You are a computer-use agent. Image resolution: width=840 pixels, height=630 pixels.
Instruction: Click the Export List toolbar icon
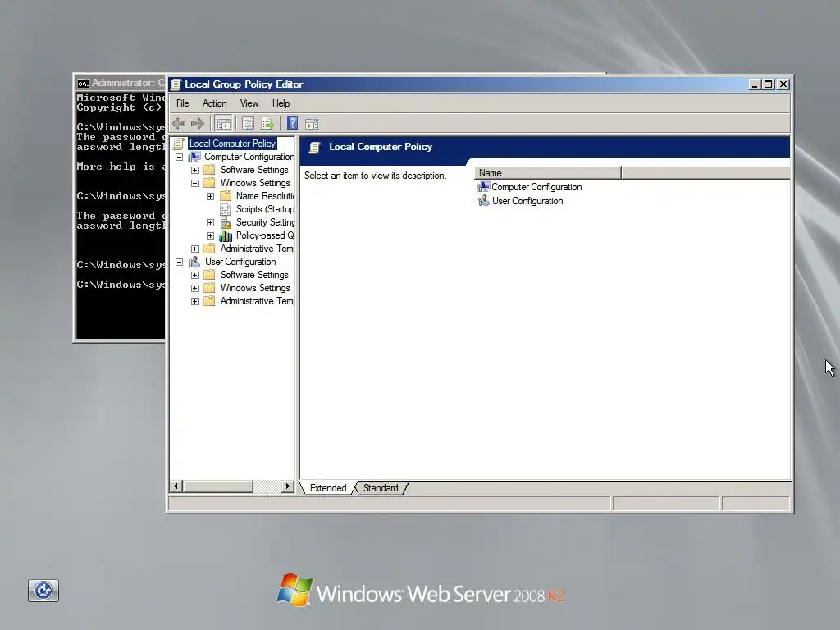pyautogui.click(x=267, y=124)
